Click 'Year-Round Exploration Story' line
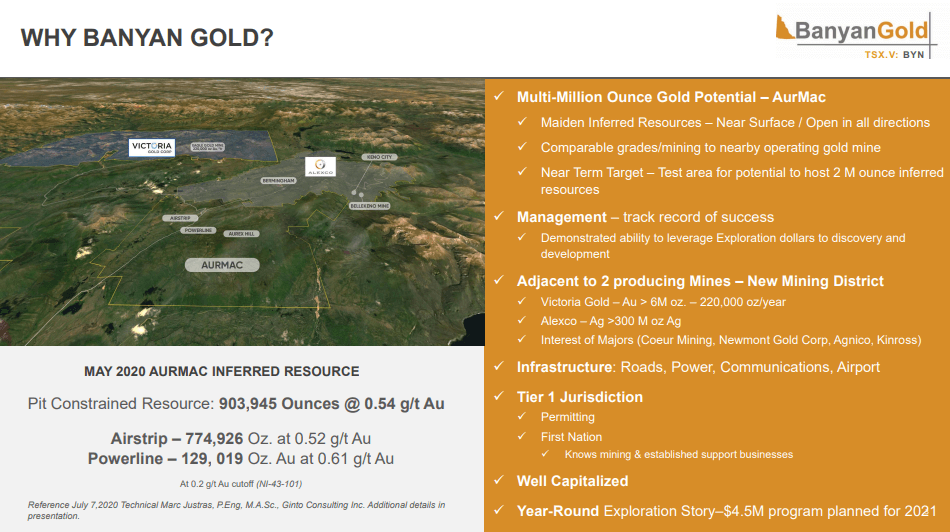This screenshot has height=532, width=950. click(726, 511)
